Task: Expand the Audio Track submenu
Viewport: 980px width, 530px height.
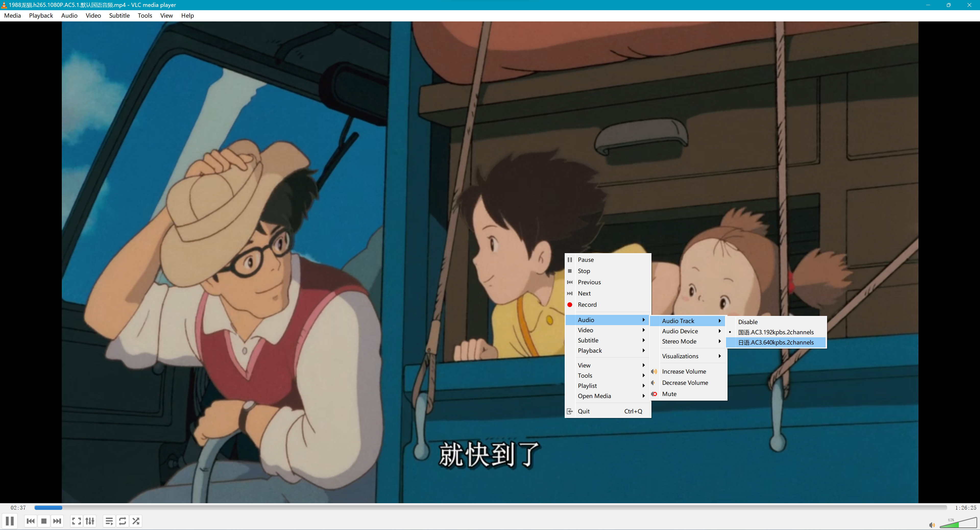Action: coord(688,321)
